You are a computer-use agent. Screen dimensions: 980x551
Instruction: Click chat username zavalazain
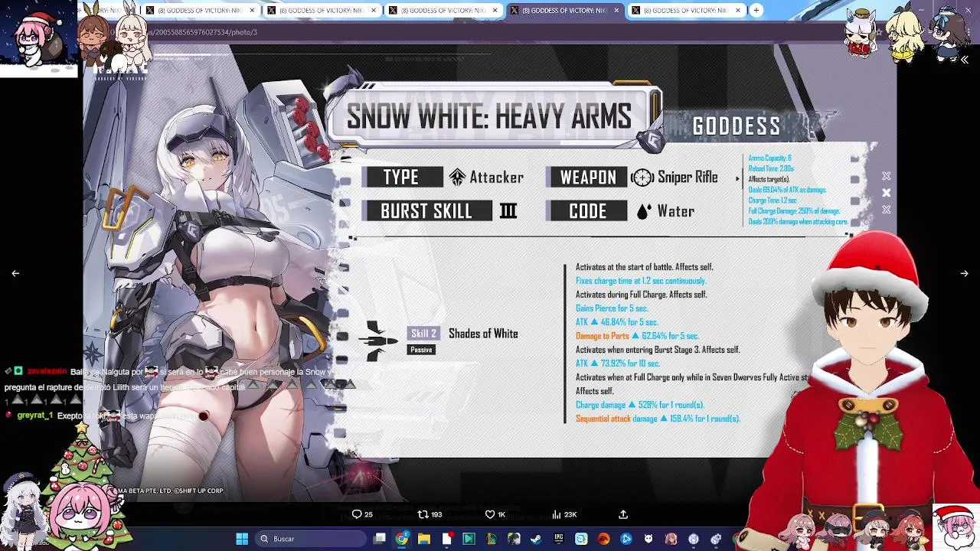[47, 371]
